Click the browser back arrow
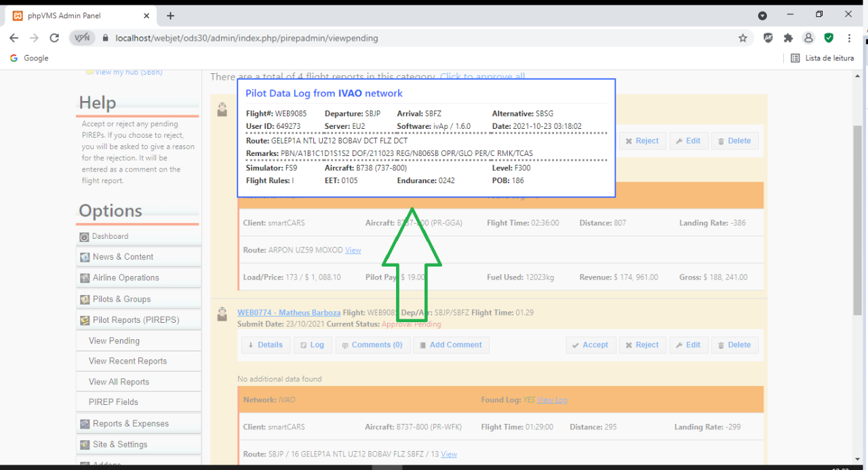 tap(14, 38)
